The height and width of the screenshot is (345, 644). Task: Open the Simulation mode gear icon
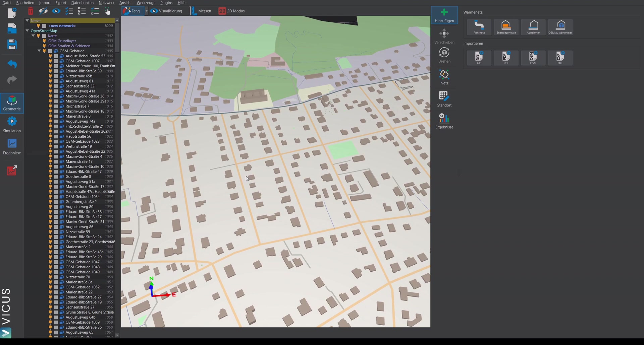(x=12, y=124)
